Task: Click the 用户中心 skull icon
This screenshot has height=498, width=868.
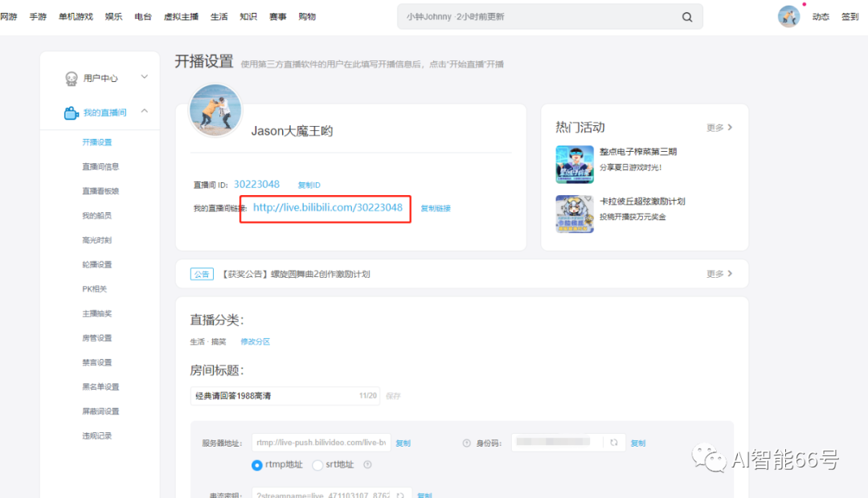Action: point(72,79)
